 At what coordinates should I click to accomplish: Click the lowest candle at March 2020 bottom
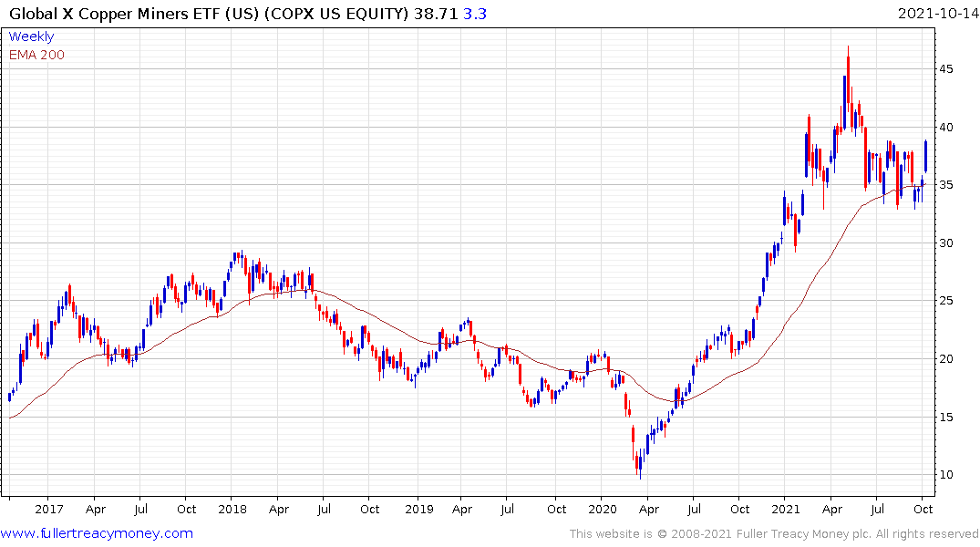640,466
